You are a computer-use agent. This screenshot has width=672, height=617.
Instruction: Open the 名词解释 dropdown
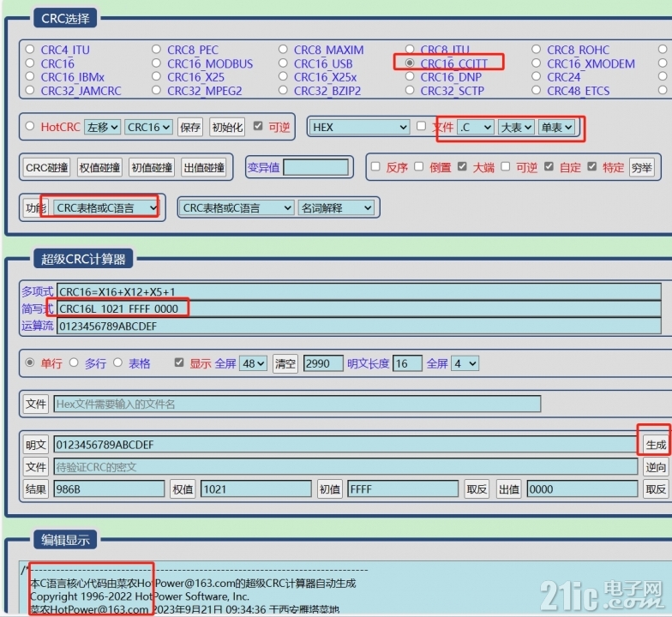coord(336,208)
